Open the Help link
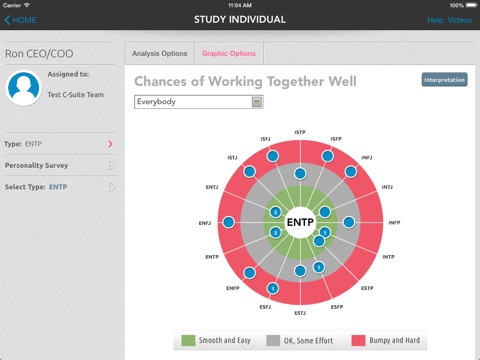Viewport: 480px width, 360px height. [x=435, y=20]
